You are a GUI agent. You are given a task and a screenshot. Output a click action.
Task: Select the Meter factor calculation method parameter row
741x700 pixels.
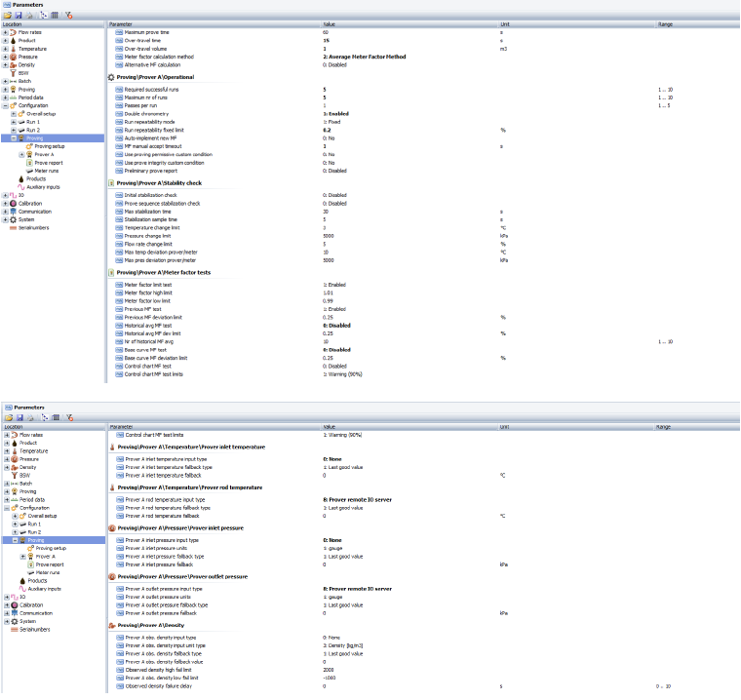[159, 57]
